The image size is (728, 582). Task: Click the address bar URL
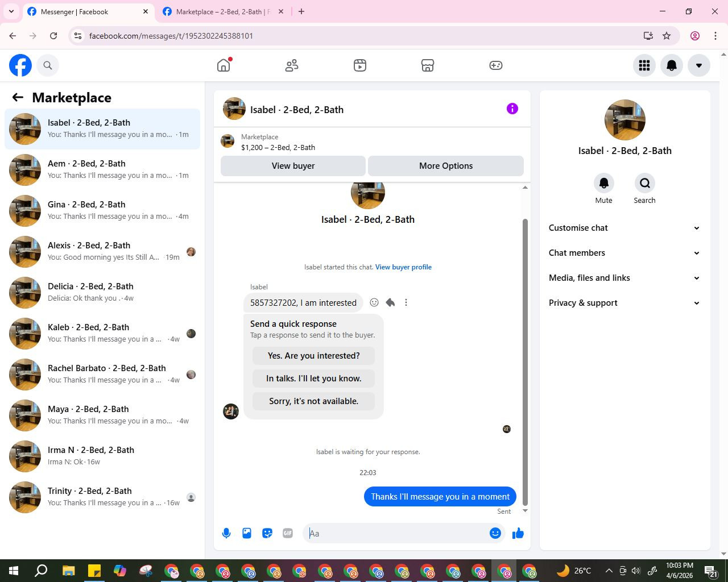(171, 36)
